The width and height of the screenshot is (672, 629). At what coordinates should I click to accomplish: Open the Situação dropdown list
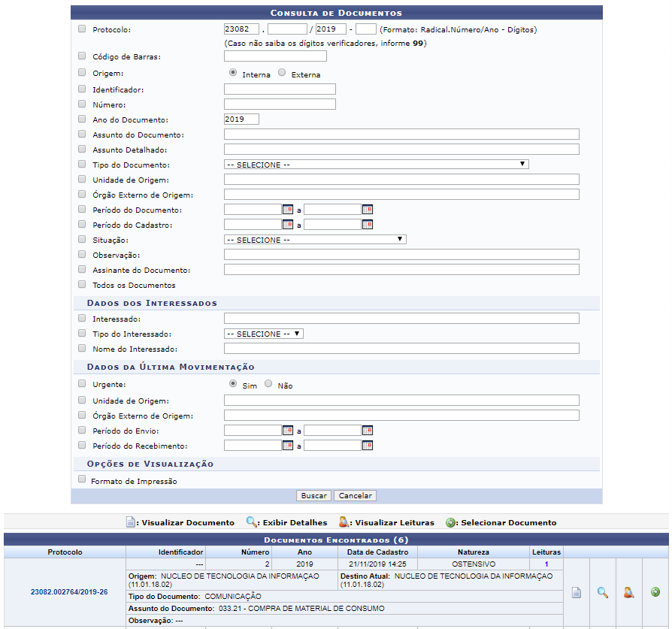click(x=314, y=240)
